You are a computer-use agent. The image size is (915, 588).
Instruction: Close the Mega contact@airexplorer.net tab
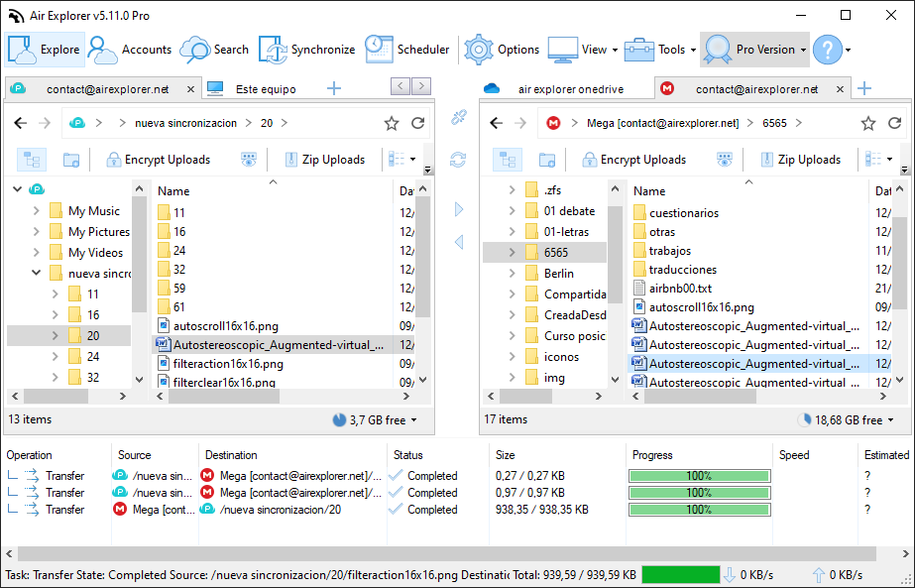[840, 89]
